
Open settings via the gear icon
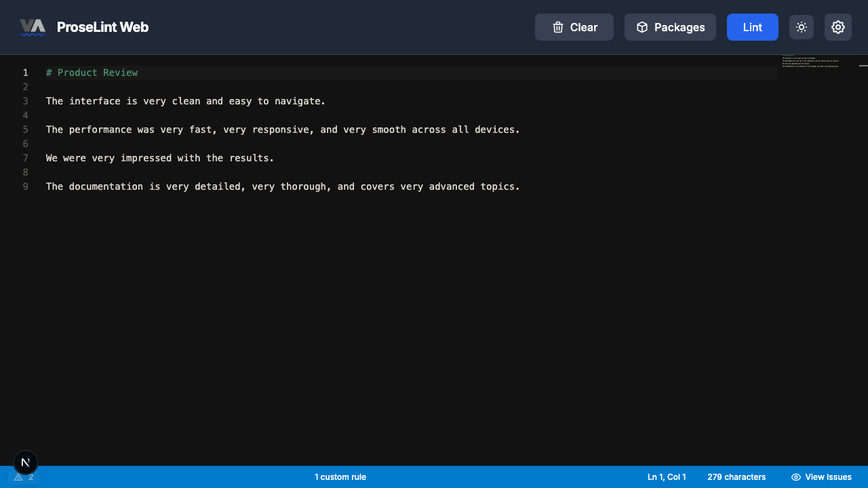[838, 27]
